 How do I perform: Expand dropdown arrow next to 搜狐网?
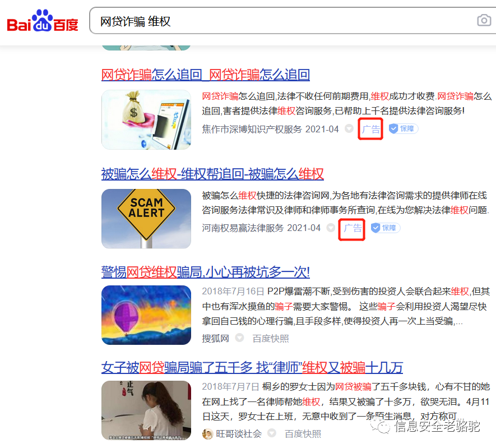point(239,338)
